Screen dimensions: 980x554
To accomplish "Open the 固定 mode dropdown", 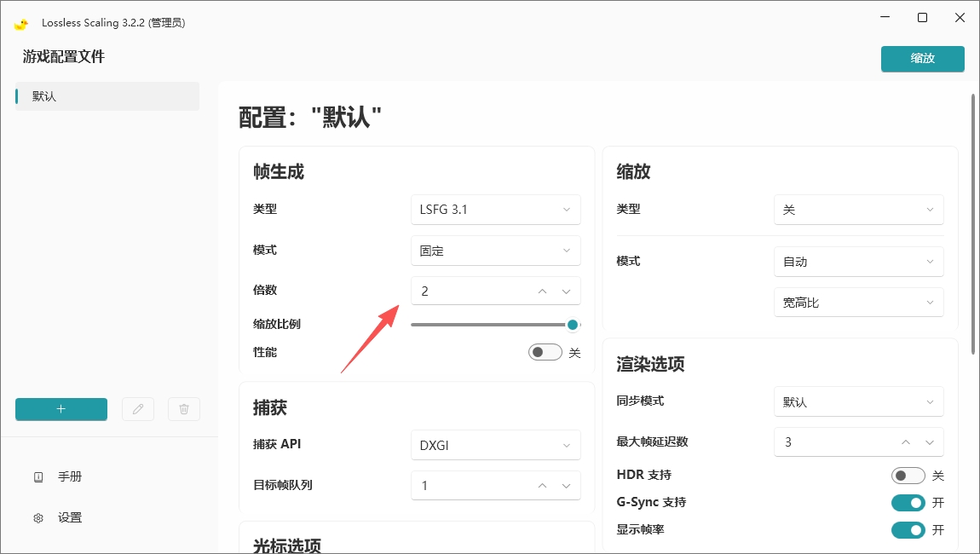I will coord(496,251).
